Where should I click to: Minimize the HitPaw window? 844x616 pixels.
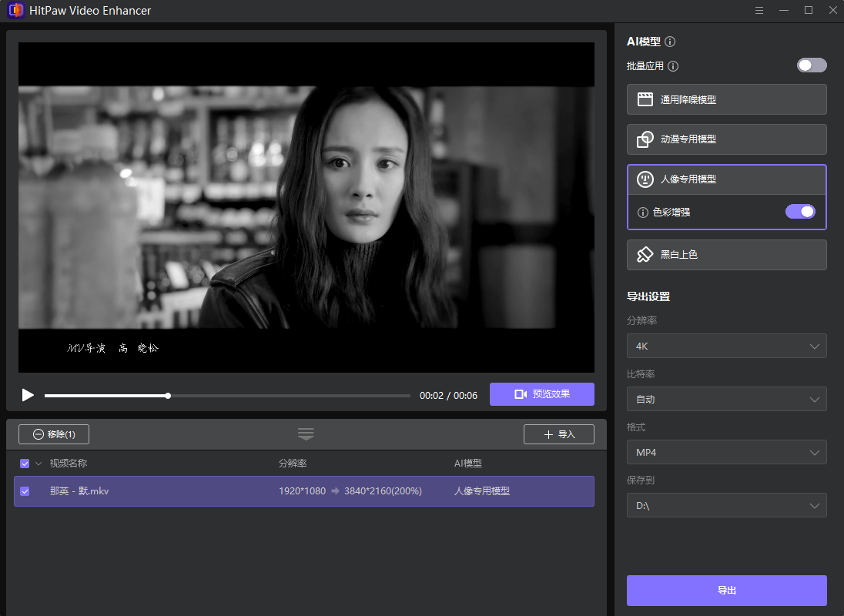(x=784, y=11)
